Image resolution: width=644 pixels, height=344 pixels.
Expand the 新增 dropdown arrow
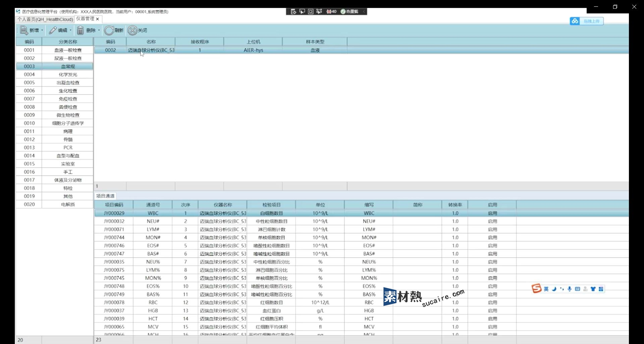point(42,30)
